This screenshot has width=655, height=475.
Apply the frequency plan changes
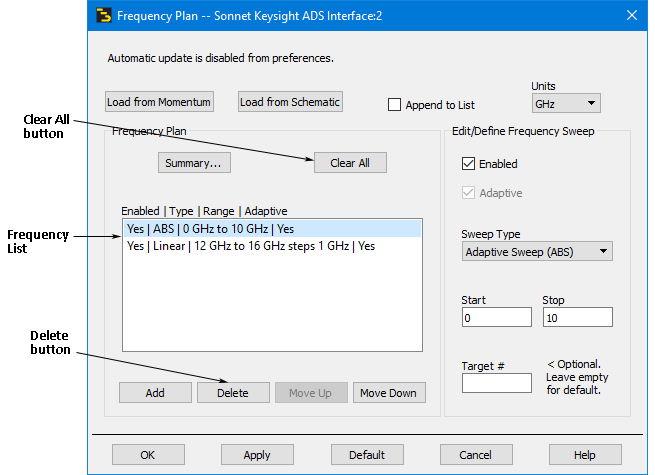(257, 455)
